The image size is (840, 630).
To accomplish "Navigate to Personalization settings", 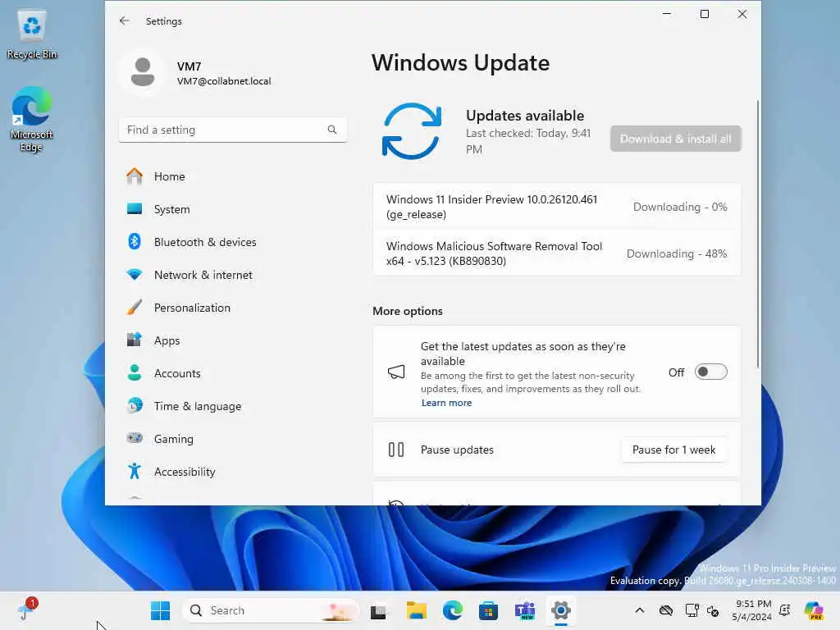I will click(232, 308).
